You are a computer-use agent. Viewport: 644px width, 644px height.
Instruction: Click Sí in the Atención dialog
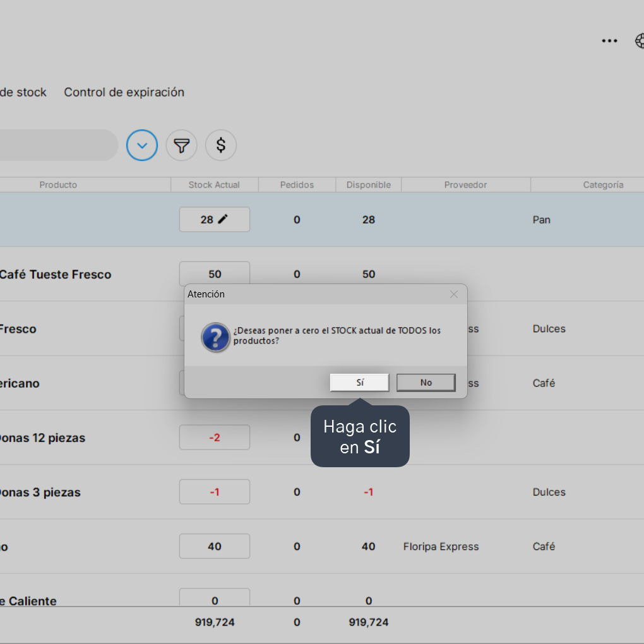[359, 383]
